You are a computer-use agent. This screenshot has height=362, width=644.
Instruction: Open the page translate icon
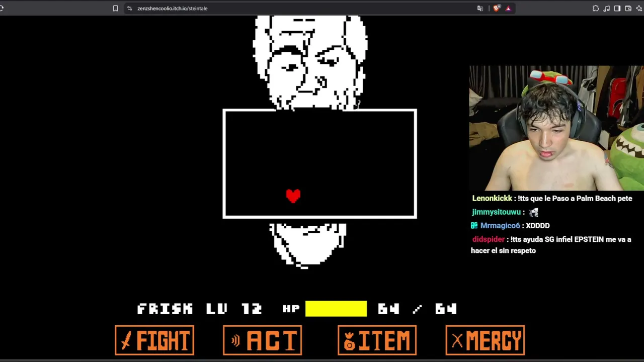tap(480, 8)
